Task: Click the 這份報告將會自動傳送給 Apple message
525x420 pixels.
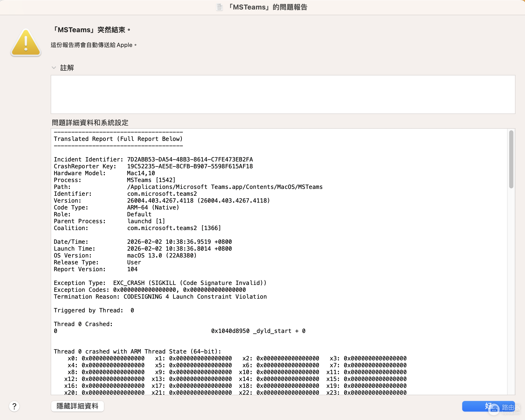Action: (x=94, y=45)
